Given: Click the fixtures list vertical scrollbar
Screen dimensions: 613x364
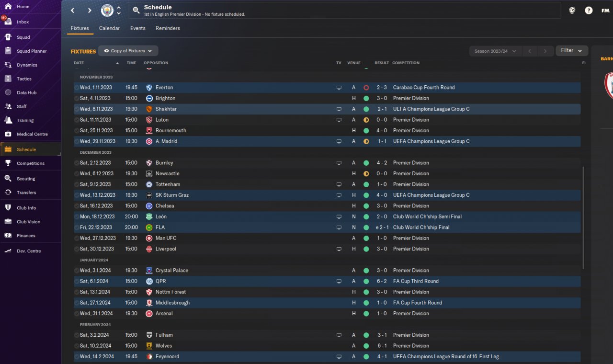Looking at the screenshot, I should pyautogui.click(x=583, y=218).
